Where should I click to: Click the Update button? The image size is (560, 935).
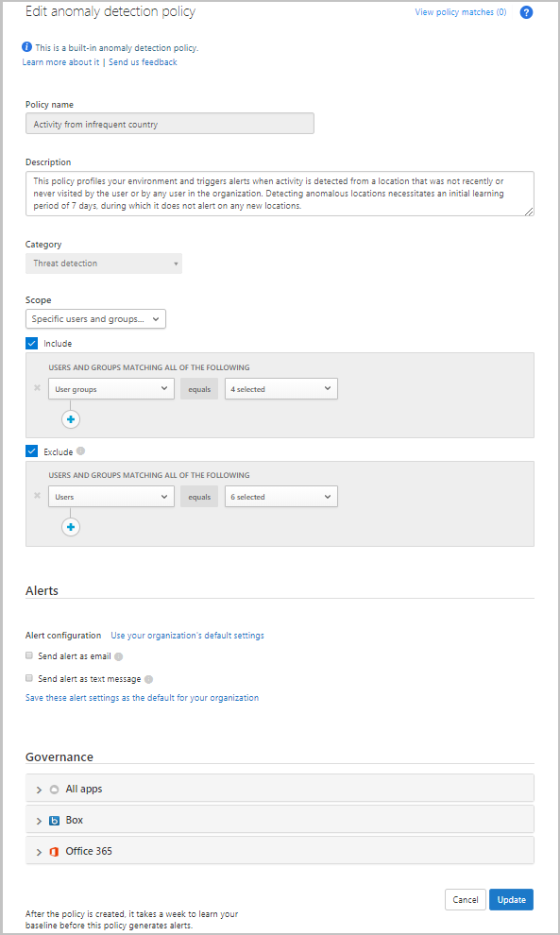[x=511, y=900]
